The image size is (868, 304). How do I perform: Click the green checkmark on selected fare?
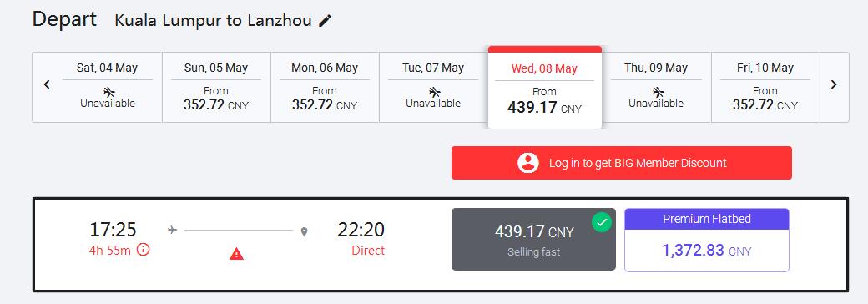(602, 223)
